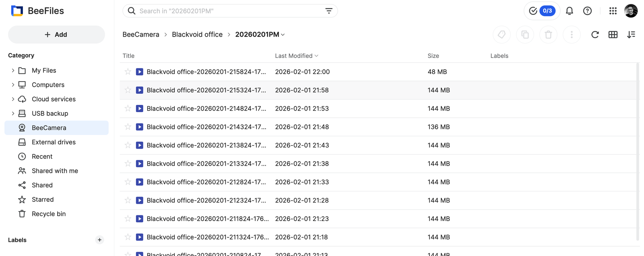Screen dimensions: 644x256
Task: Click the refresh icon in the toolbar
Action: (594, 35)
